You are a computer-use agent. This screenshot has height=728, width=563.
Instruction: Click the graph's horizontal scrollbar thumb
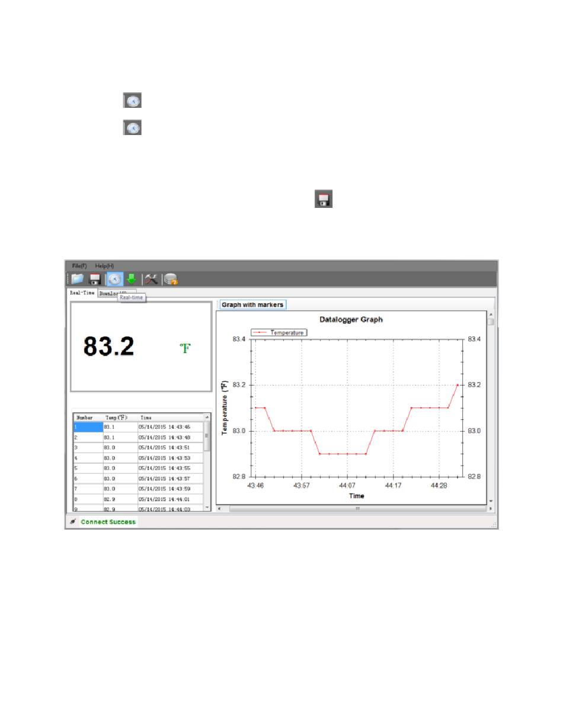tap(357, 508)
